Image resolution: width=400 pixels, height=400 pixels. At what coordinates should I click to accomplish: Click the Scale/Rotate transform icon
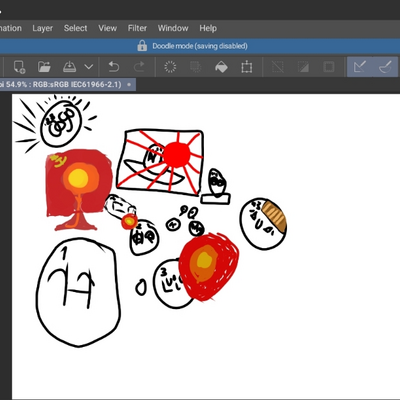click(247, 67)
